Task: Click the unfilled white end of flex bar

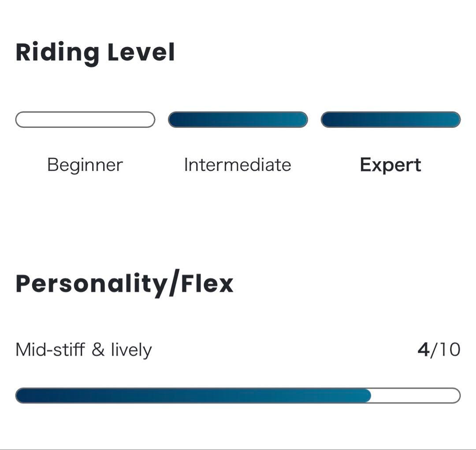Action: pyautogui.click(x=416, y=395)
